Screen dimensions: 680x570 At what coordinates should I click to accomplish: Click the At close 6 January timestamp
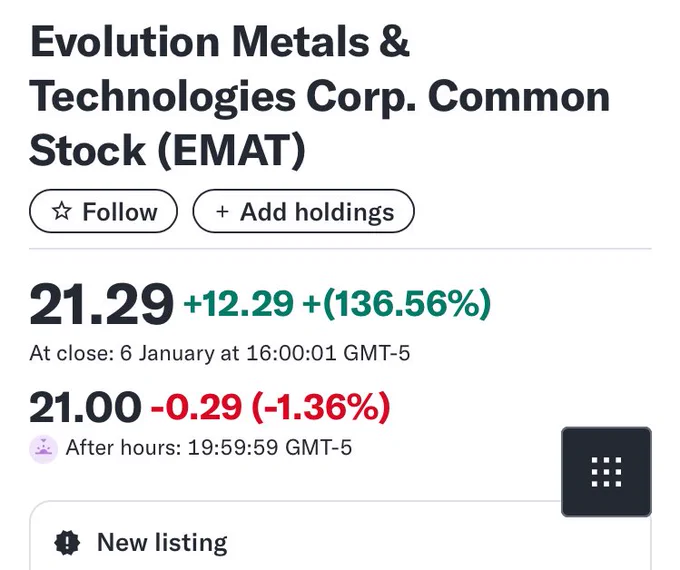point(219,353)
